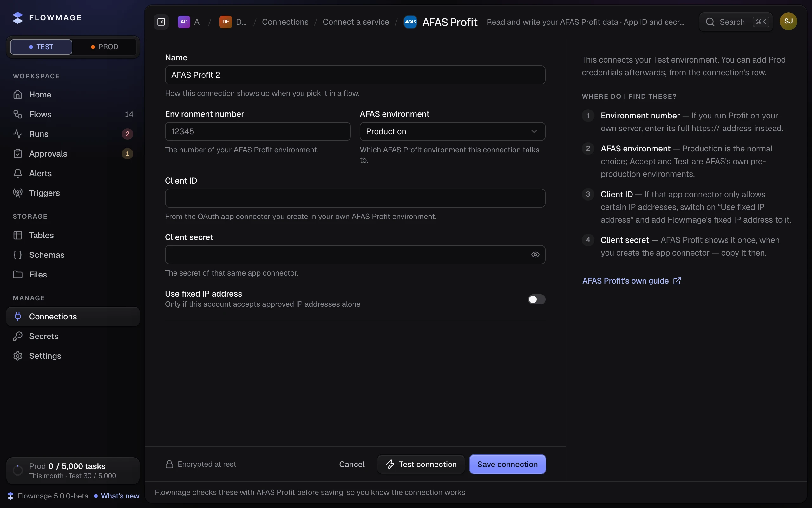
Task: Click the Prod tasks usage indicator
Action: (73, 471)
